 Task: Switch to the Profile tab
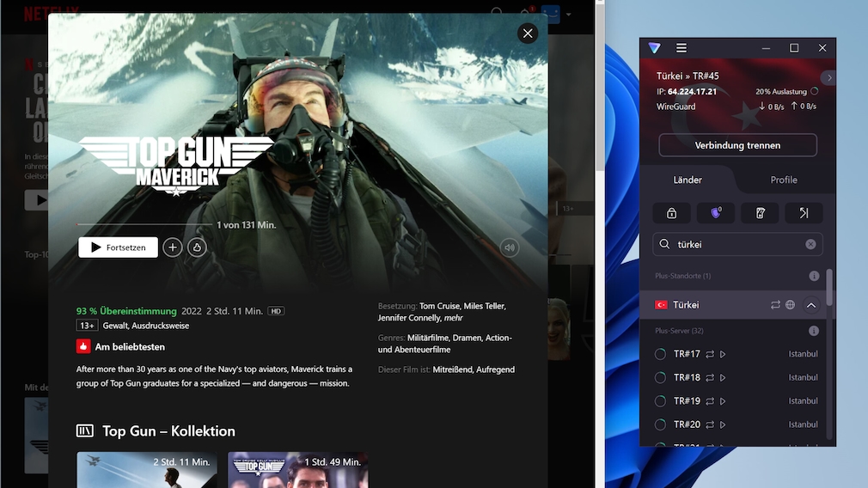coord(784,180)
